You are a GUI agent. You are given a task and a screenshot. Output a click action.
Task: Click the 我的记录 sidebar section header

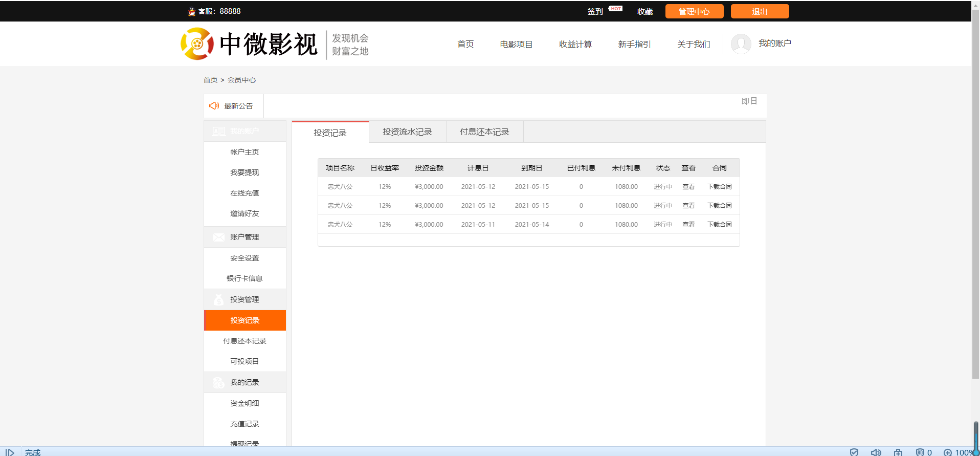[245, 382]
